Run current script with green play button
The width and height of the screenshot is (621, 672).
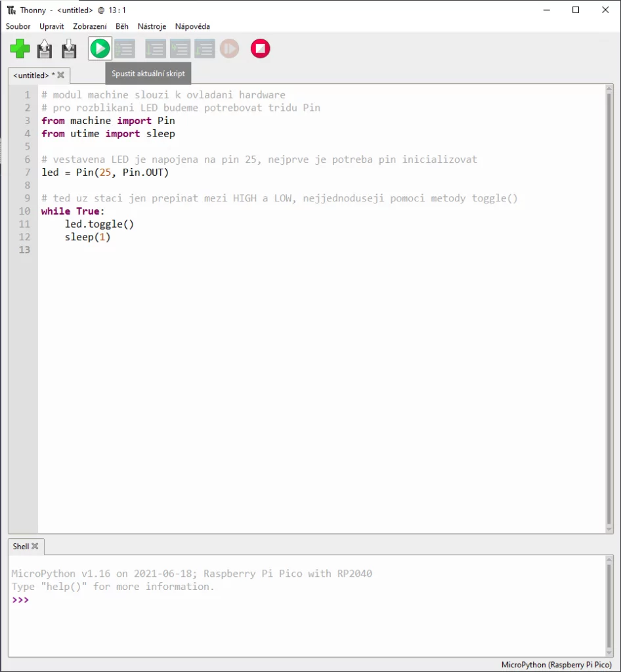pos(100,49)
